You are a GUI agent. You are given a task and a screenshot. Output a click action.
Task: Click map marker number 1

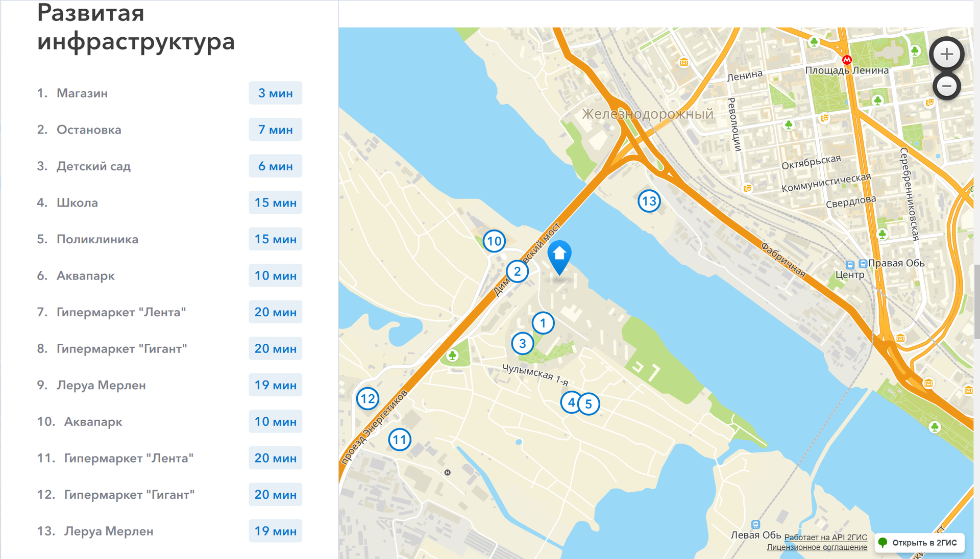point(543,323)
